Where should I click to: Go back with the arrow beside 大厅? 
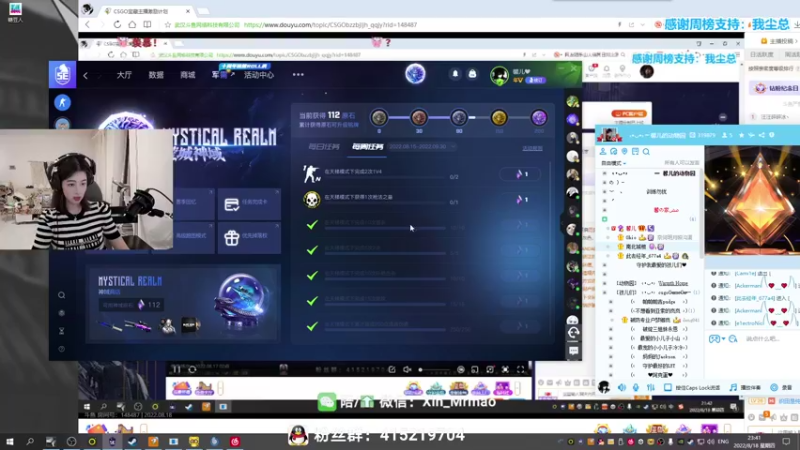tap(86, 76)
